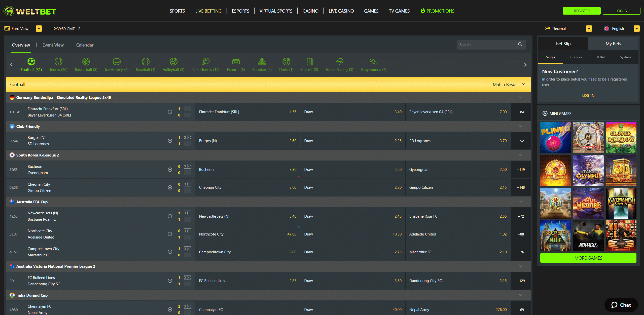This screenshot has width=644, height=315.
Task: Click the plus icon for the Burgos match
Action: [x=170, y=141]
